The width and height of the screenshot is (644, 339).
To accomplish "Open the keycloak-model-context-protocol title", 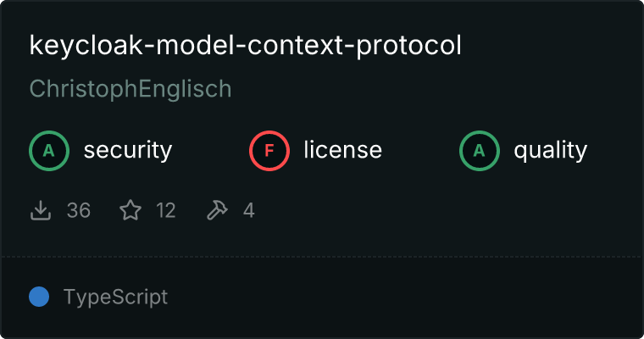I will click(246, 46).
